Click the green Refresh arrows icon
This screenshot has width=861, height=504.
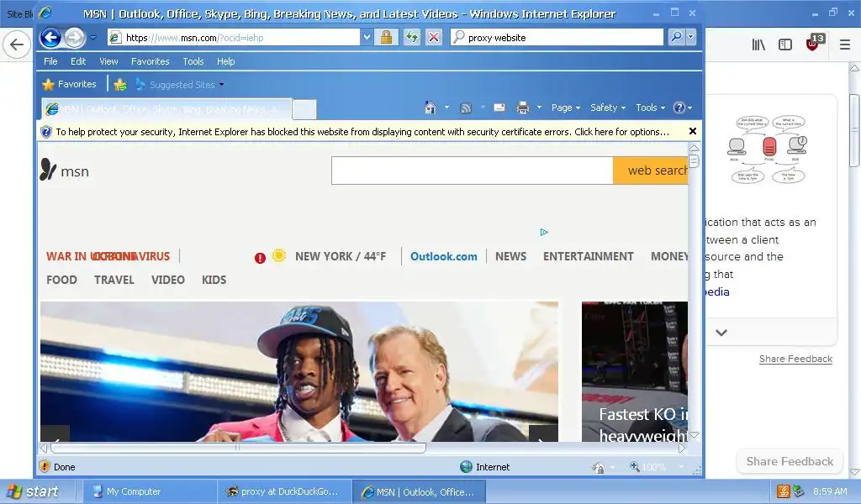411,37
